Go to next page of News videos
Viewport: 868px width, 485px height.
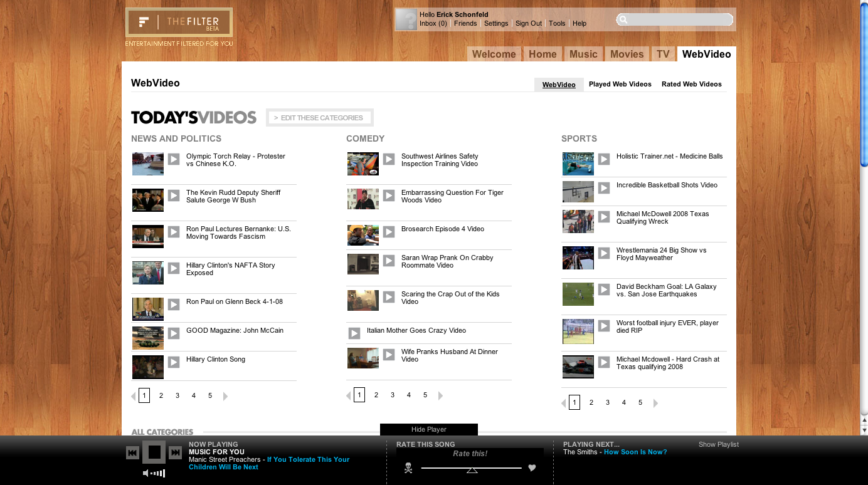coord(226,396)
